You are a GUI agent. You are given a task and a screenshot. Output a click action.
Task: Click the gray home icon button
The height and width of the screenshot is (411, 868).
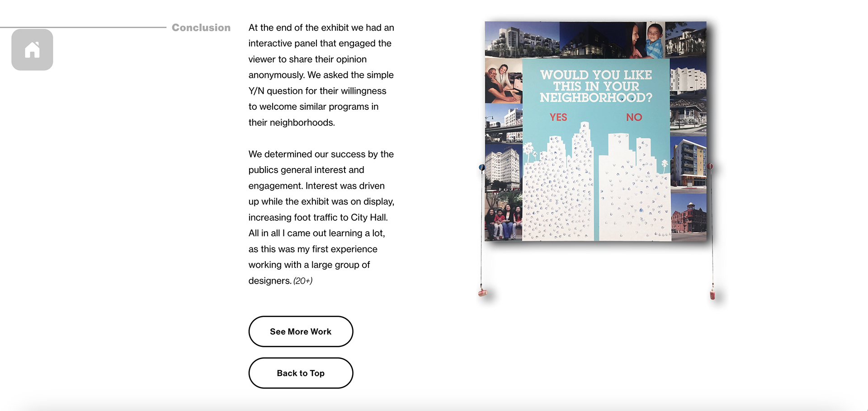pos(32,50)
